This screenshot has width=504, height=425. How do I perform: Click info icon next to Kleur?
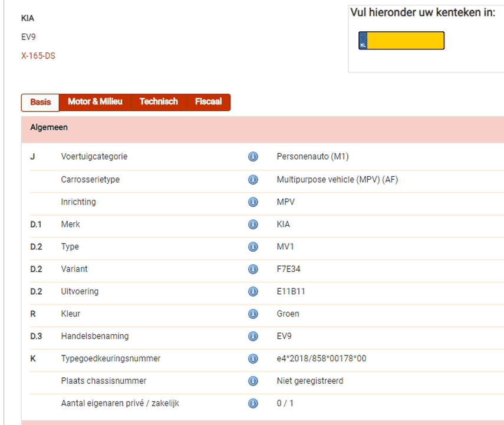[253, 314]
